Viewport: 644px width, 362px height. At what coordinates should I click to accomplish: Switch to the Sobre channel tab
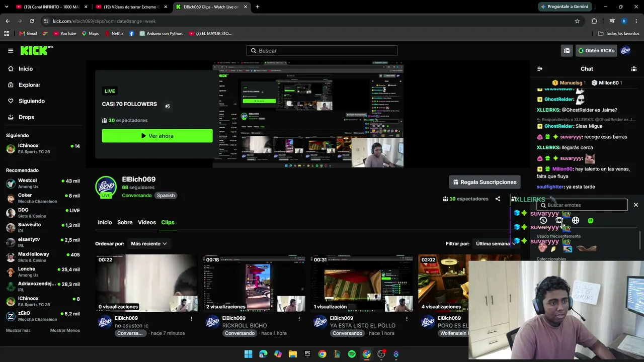click(125, 222)
